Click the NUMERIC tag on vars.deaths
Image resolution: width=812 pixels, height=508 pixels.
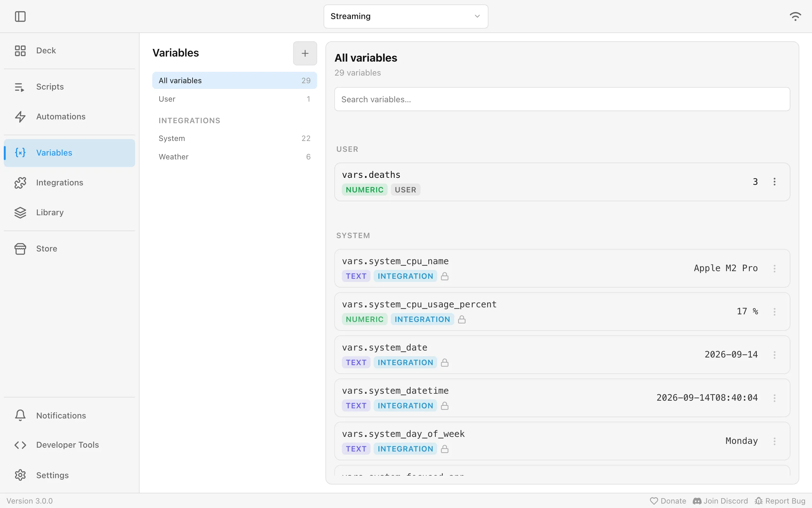[364, 190]
